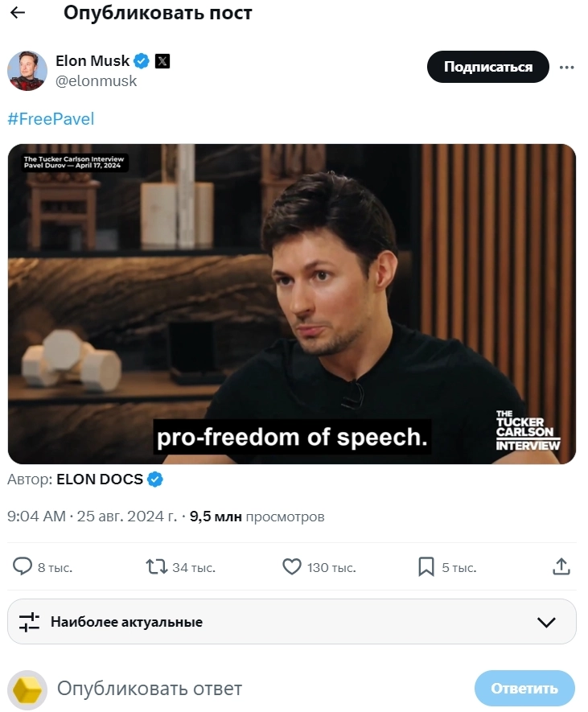
Task: Click the Ответить reply button
Action: tap(524, 689)
